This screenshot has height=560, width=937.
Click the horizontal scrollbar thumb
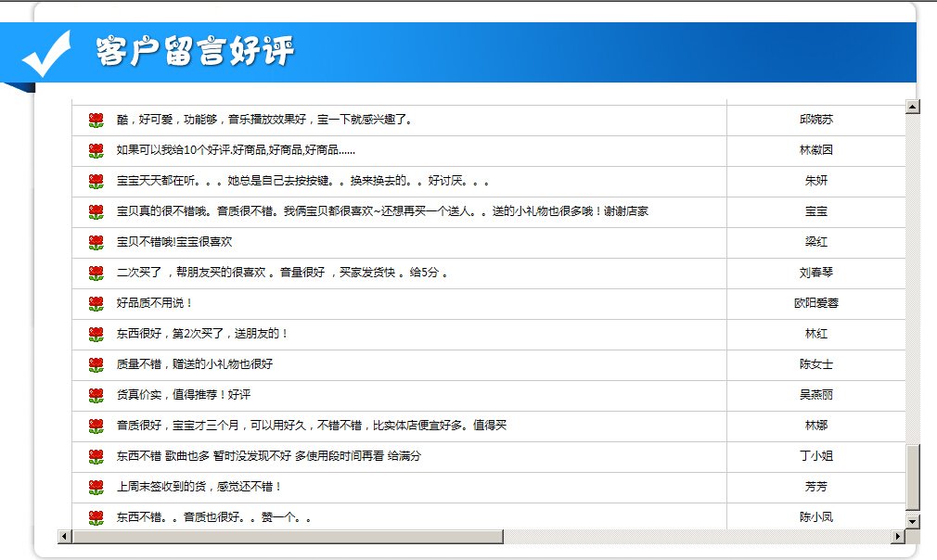pyautogui.click(x=288, y=537)
